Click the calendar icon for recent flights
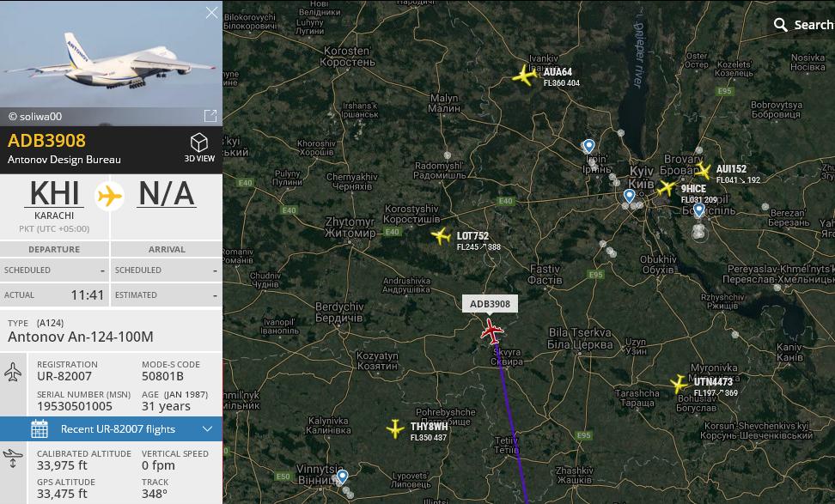Screen dimensions: 835x504 40,429
